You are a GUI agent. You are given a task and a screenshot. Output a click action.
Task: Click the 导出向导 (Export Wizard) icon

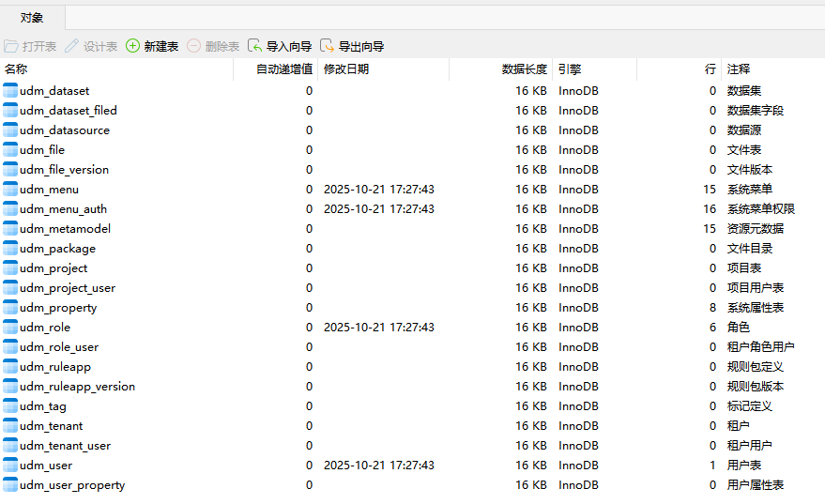coord(327,46)
